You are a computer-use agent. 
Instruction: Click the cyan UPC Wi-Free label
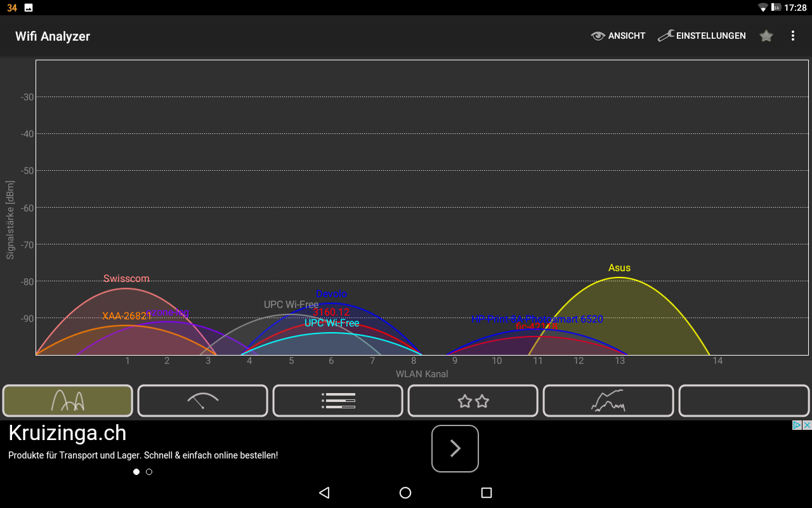pyautogui.click(x=332, y=323)
